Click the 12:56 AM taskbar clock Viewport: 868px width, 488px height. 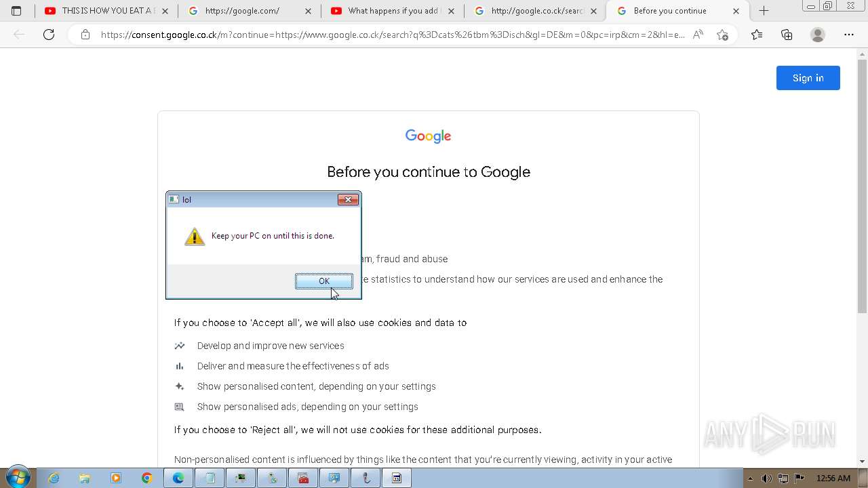833,479
